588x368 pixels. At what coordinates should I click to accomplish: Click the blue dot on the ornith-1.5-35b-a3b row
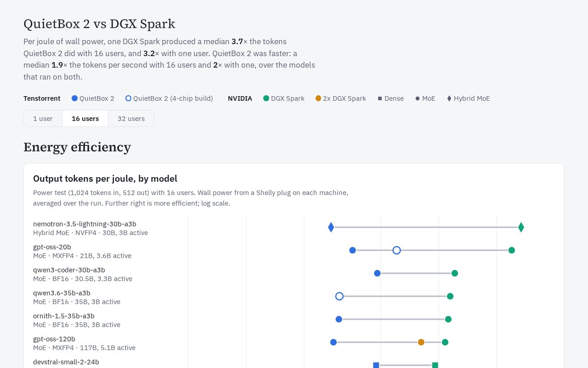(x=339, y=319)
